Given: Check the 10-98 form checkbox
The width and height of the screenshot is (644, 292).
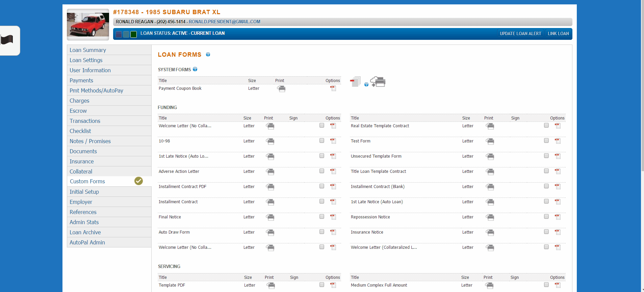Looking at the screenshot, I should [x=322, y=140].
